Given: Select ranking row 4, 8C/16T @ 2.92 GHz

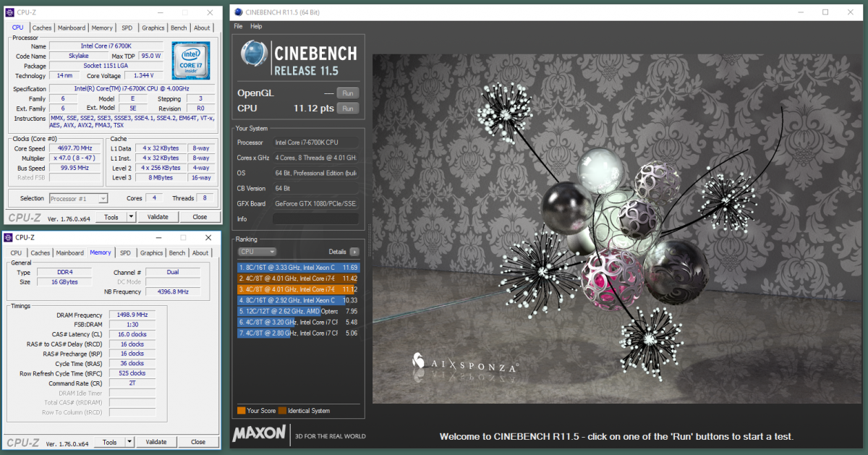Looking at the screenshot, I should tap(298, 300).
